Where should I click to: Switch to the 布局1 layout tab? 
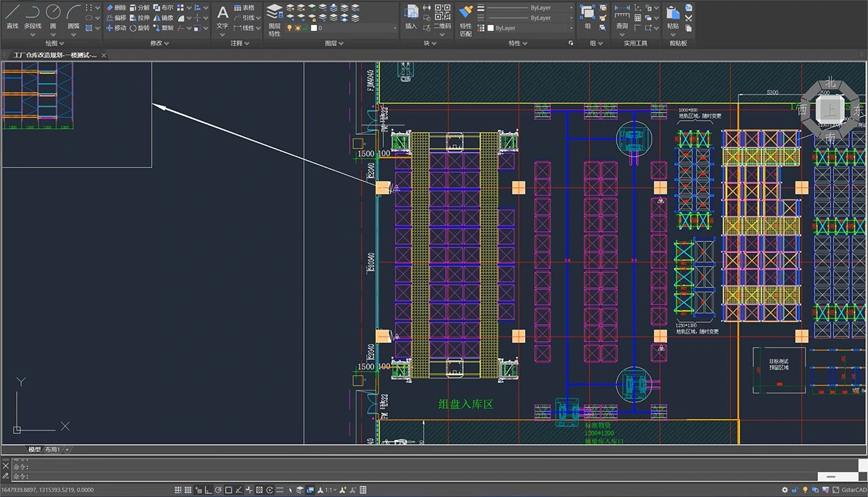(53, 449)
